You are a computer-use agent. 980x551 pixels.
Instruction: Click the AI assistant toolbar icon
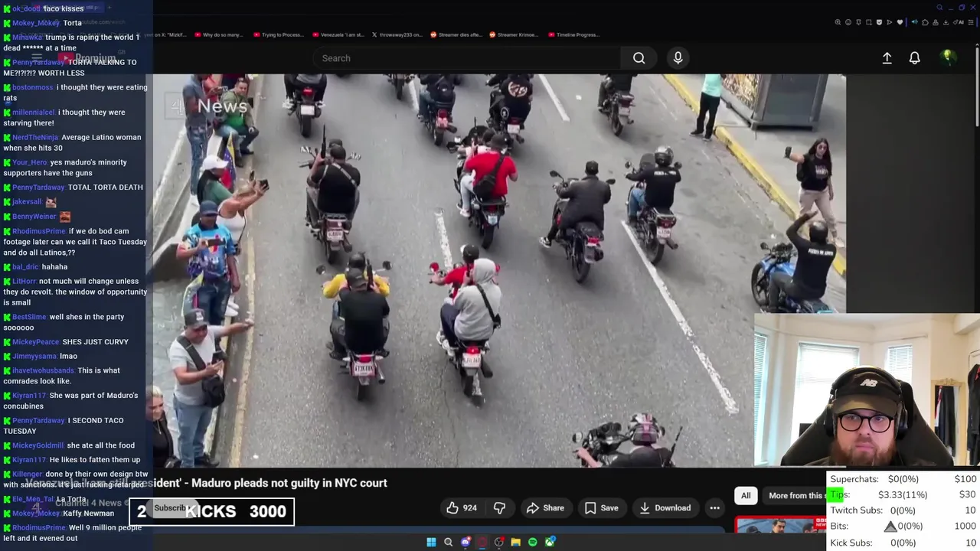click(x=959, y=22)
